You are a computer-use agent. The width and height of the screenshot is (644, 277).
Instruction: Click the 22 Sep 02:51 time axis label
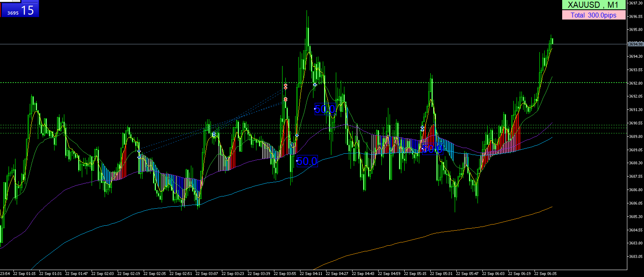point(181,274)
